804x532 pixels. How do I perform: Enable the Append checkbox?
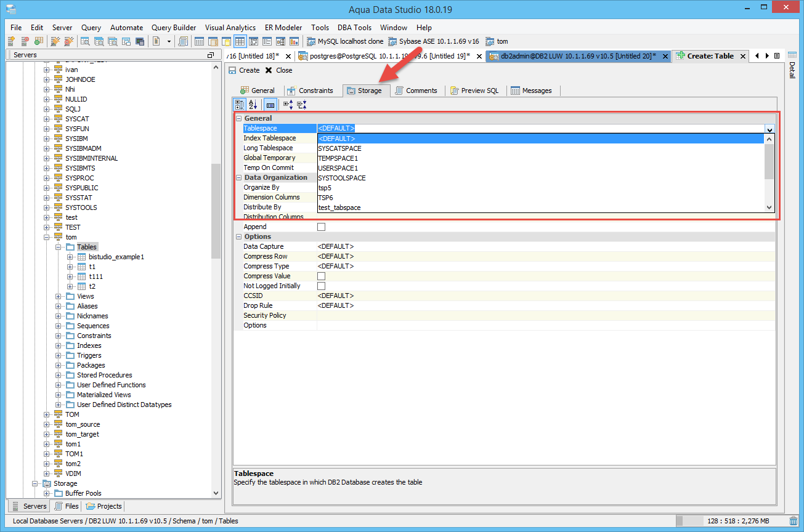pos(321,227)
